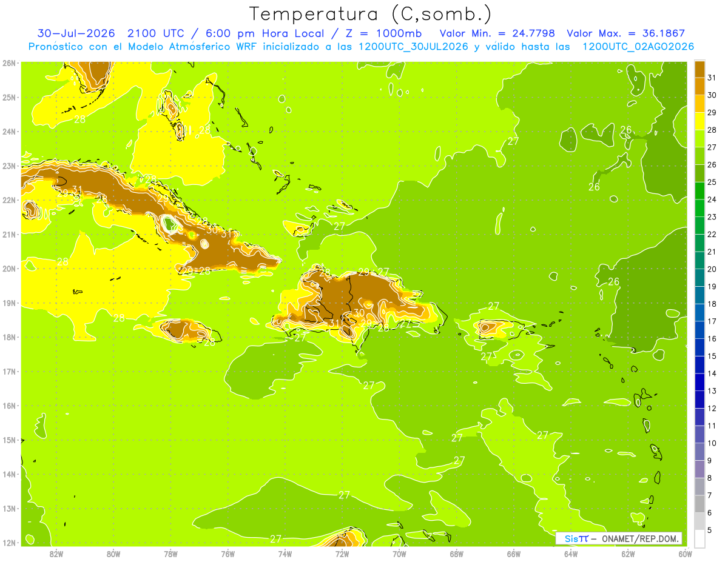The width and height of the screenshot is (728, 562).
Task: Select forecast end time '1200UTC_02AGO2026'
Action: [x=638, y=47]
